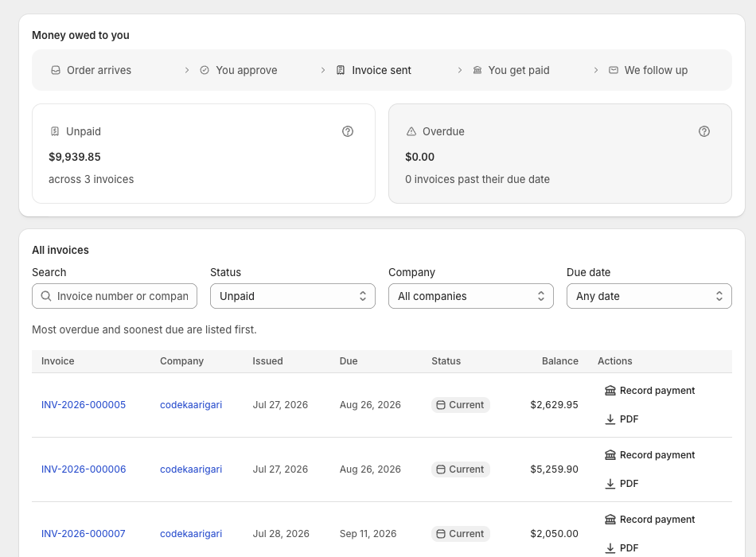Click bank icon for INV-2026-000005 Record payment
The height and width of the screenshot is (557, 756).
(x=610, y=391)
